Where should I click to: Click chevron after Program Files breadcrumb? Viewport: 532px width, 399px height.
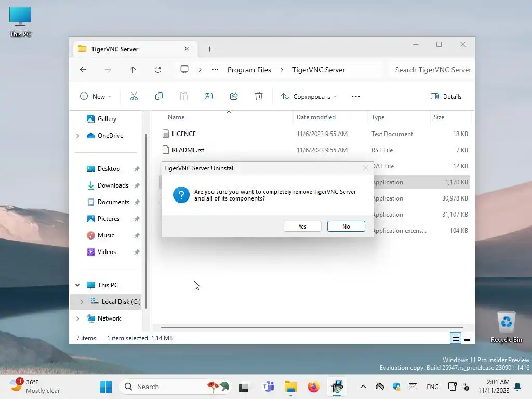click(x=282, y=70)
